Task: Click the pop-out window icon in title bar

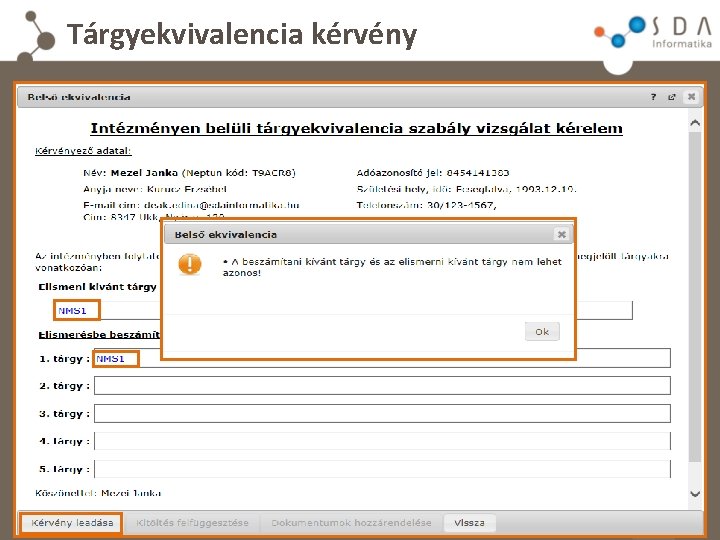Action: coord(672,97)
